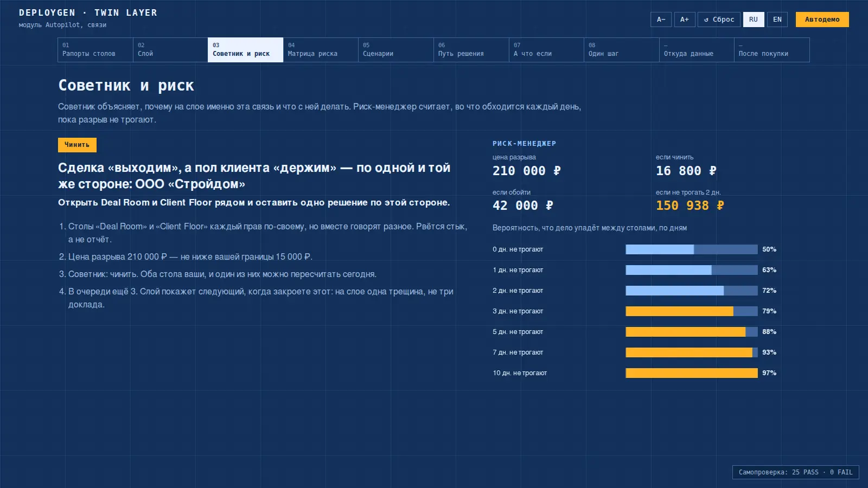Click the orange Чинить badge

click(77, 145)
